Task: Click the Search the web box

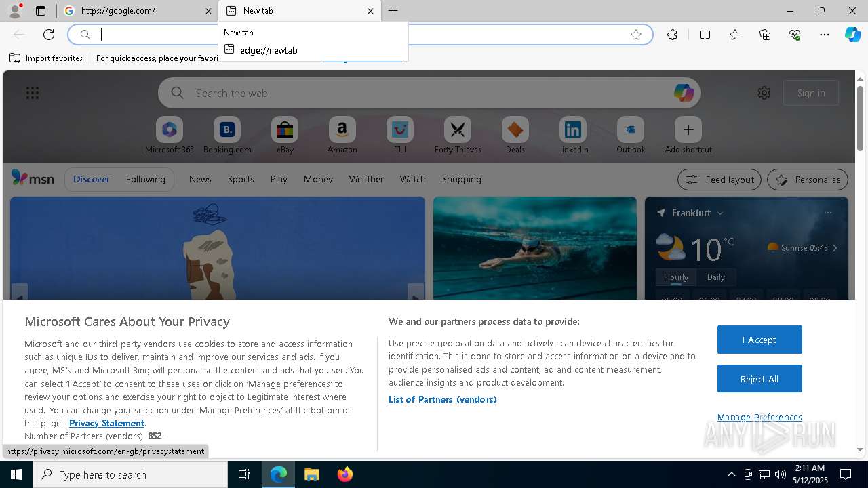Action: click(x=429, y=93)
